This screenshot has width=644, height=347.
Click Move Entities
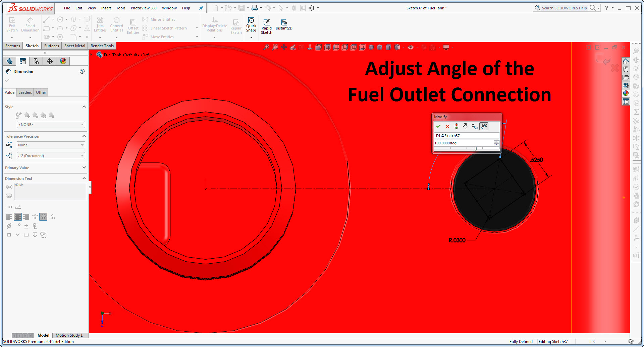(158, 37)
